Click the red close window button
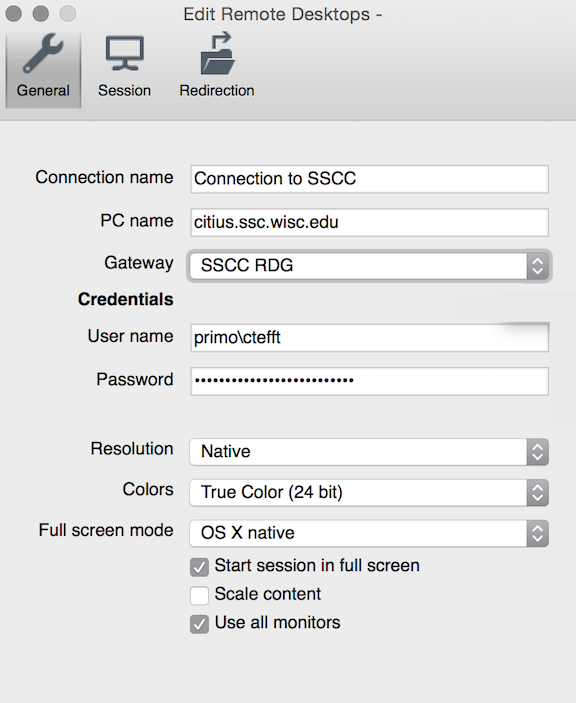Image resolution: width=576 pixels, height=703 pixels. pos(13,14)
